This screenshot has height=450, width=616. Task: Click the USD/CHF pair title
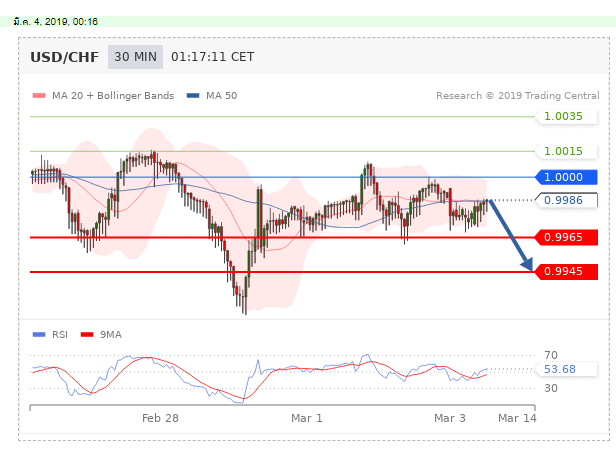tap(64, 57)
